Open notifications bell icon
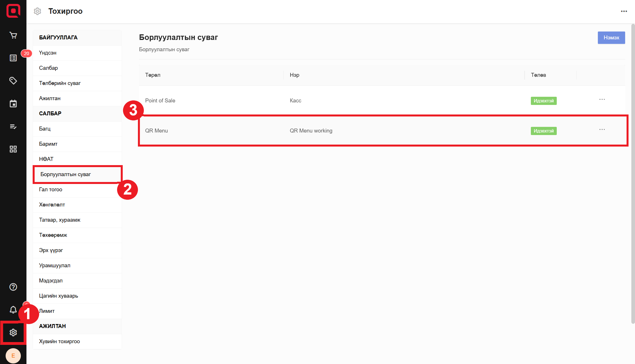 pyautogui.click(x=13, y=310)
